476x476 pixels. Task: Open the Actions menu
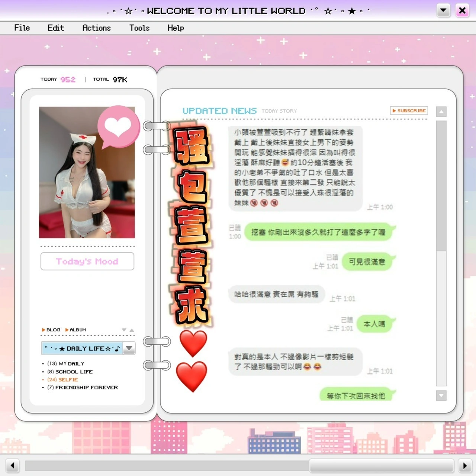pyautogui.click(x=96, y=28)
